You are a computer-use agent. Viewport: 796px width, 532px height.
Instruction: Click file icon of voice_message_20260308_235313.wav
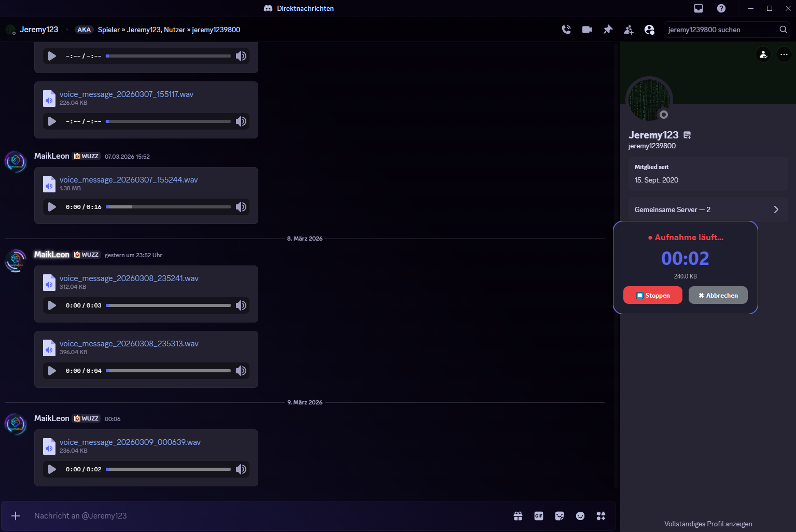tap(49, 348)
